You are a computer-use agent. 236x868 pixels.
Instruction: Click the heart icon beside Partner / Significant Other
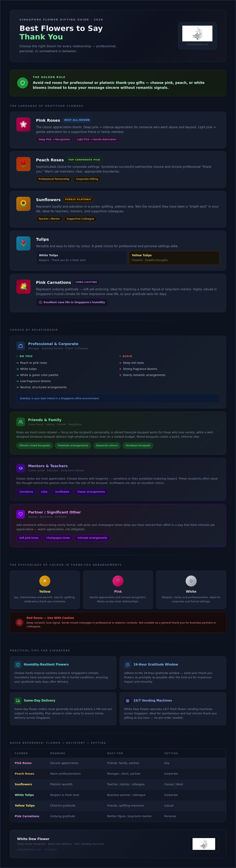pyautogui.click(x=20, y=514)
